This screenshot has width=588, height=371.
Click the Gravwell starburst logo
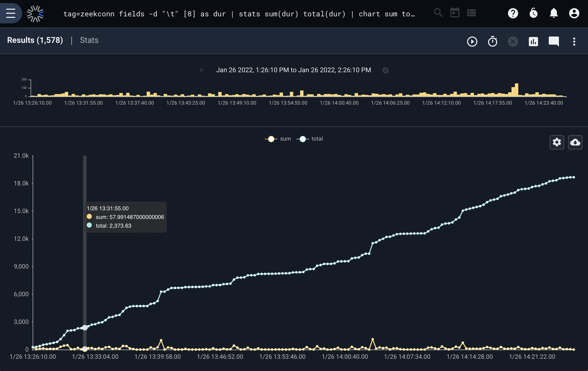coord(35,14)
